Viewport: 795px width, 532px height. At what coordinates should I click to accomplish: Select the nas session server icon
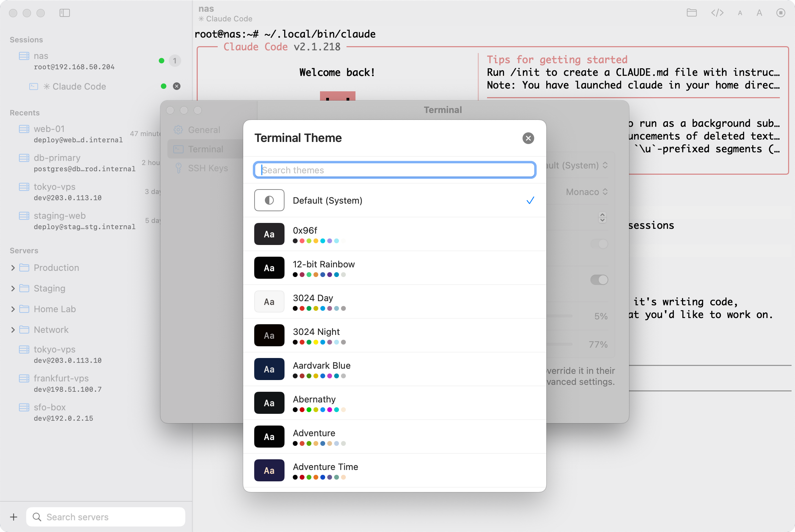point(24,56)
